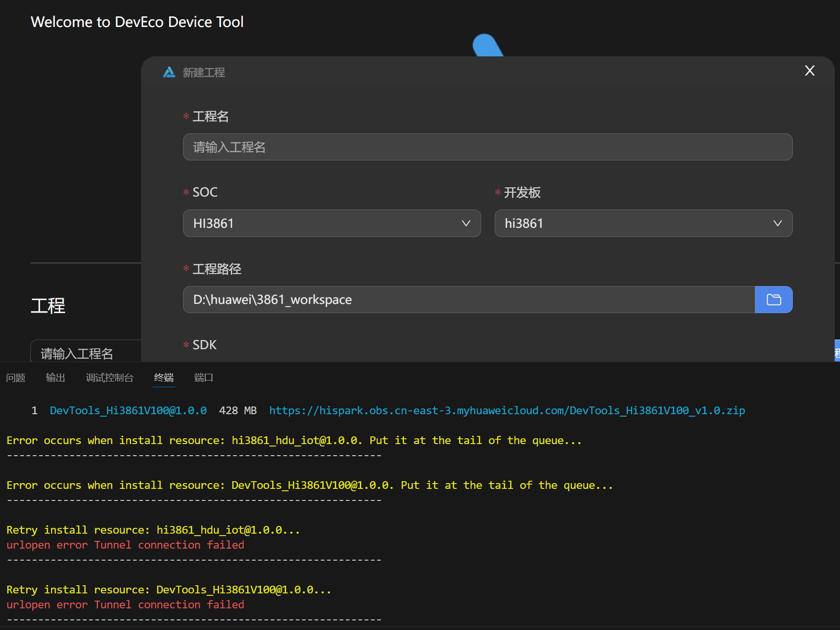Click error line mentioning hi3861_hdu_iot@1.0.0 queue

click(x=294, y=440)
